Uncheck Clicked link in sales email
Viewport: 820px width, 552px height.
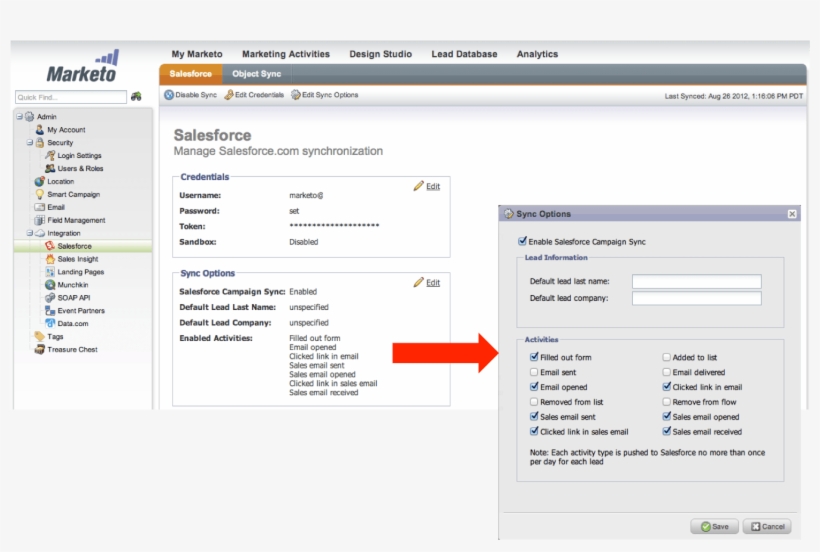point(534,431)
